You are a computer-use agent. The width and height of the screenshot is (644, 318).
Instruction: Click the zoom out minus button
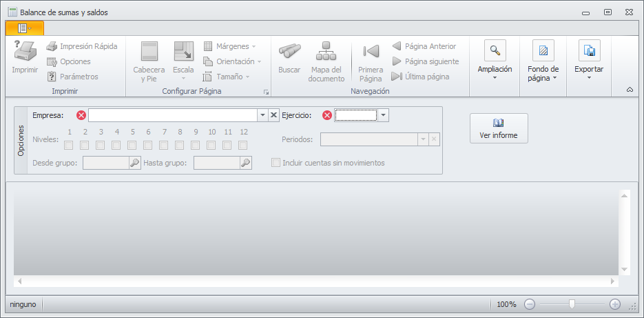530,304
